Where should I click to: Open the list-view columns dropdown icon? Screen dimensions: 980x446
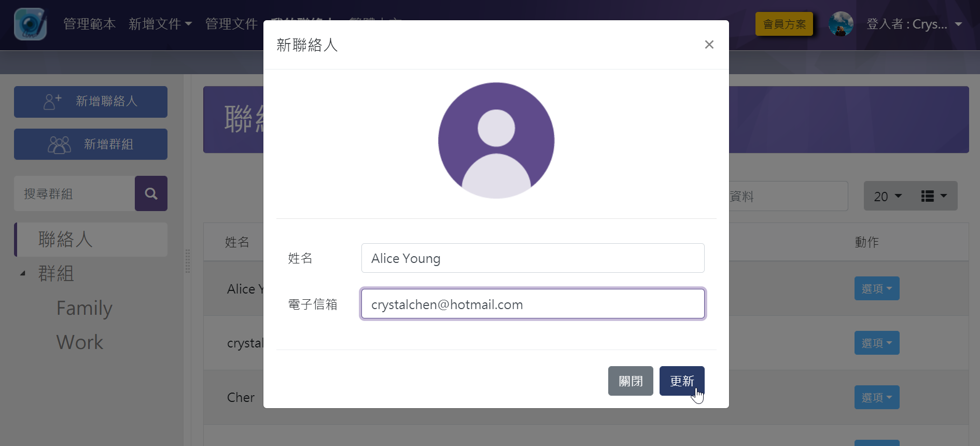pyautogui.click(x=934, y=196)
